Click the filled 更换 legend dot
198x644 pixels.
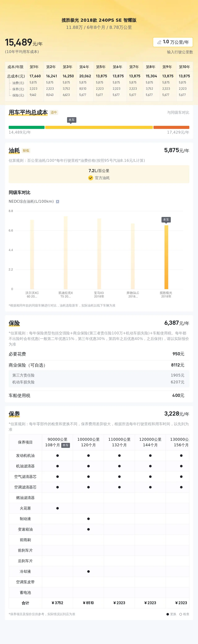tap(168, 614)
